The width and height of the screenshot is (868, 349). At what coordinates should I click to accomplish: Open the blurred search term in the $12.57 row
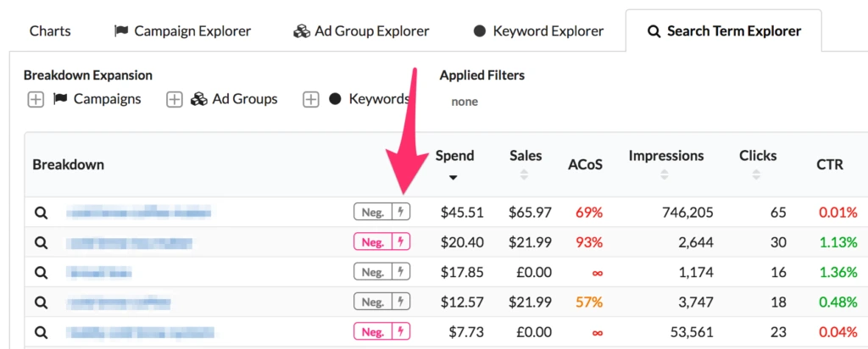[119, 302]
